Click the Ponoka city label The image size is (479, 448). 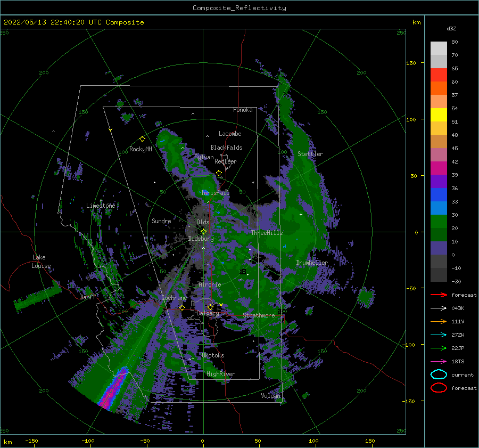tap(243, 110)
